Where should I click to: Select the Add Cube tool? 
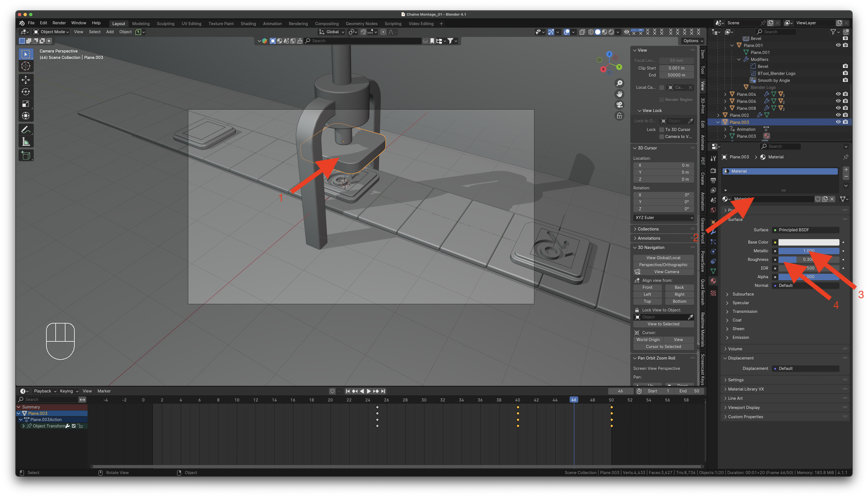tap(26, 156)
